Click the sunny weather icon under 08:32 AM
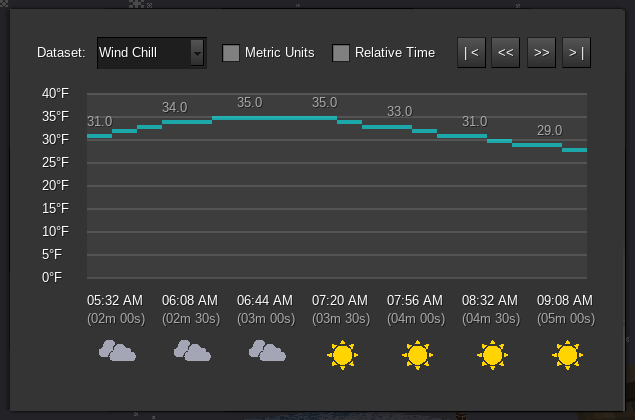 (491, 354)
